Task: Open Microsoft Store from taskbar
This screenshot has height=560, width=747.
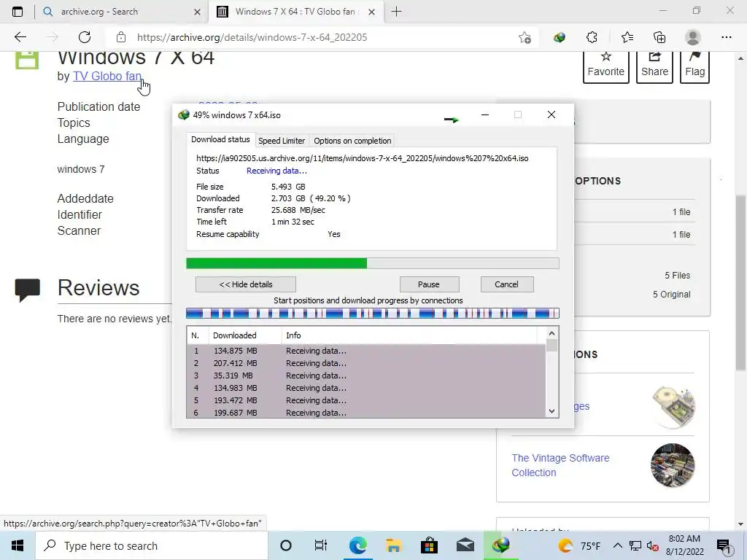Action: point(429,545)
